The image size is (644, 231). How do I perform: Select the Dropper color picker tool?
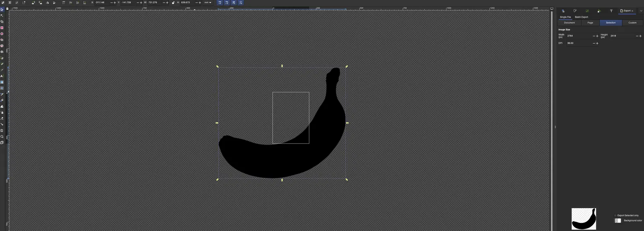[2, 94]
